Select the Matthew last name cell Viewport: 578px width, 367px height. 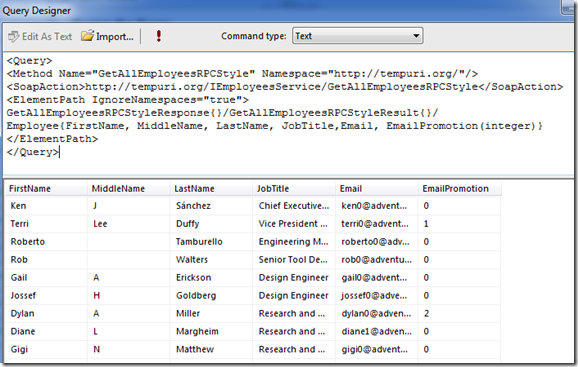click(x=211, y=349)
